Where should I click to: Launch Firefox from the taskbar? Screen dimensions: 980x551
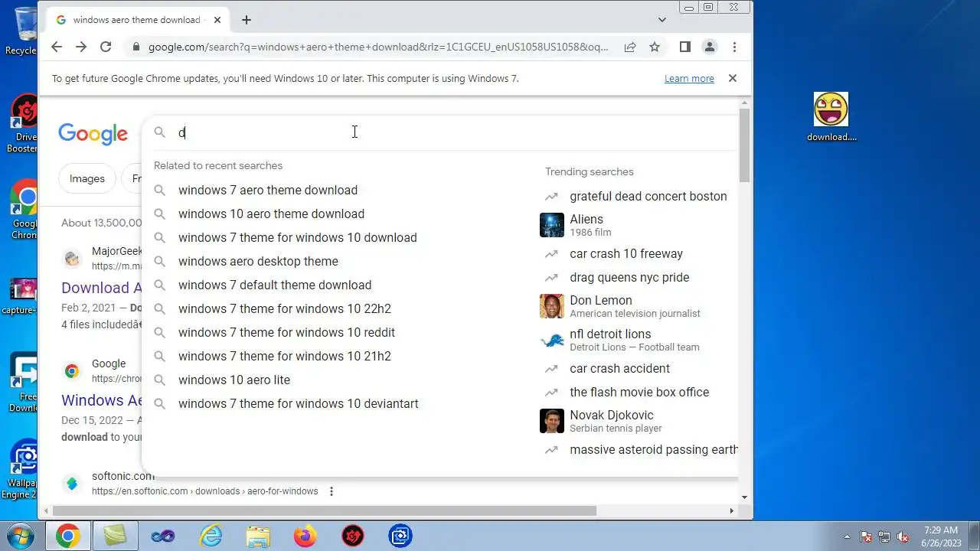click(x=305, y=536)
